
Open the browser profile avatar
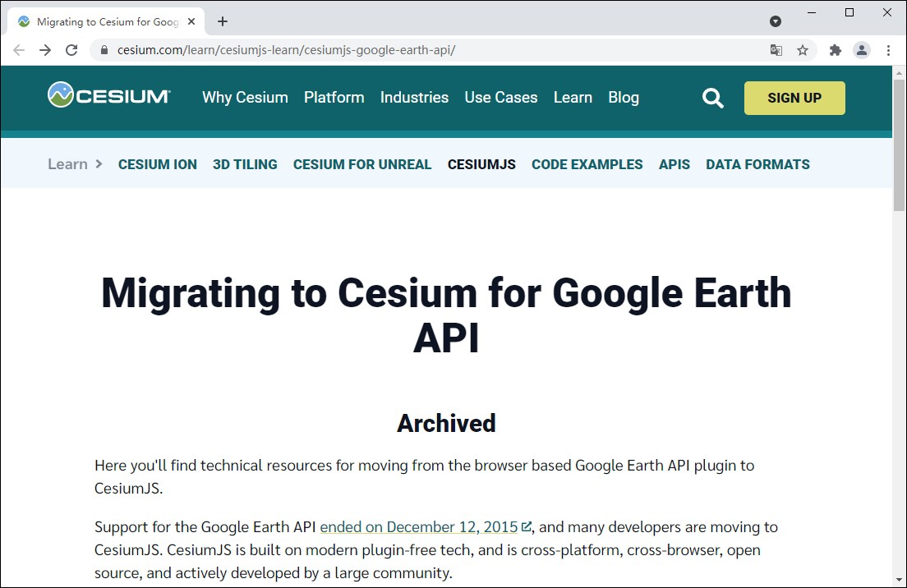coord(862,49)
